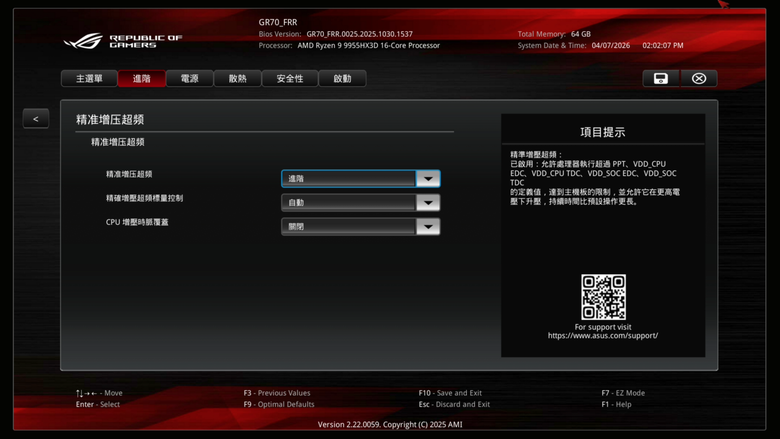Select the 進階 tab
The image size is (780, 439).
(x=141, y=79)
